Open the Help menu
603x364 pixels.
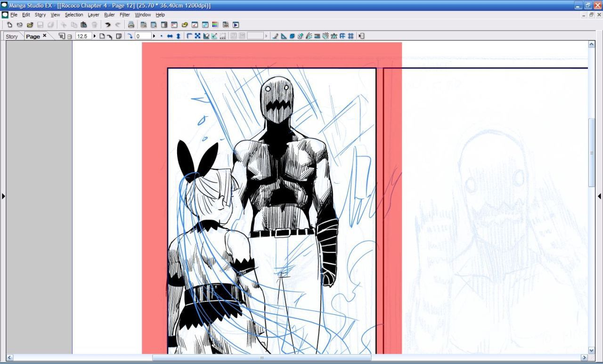(x=160, y=15)
